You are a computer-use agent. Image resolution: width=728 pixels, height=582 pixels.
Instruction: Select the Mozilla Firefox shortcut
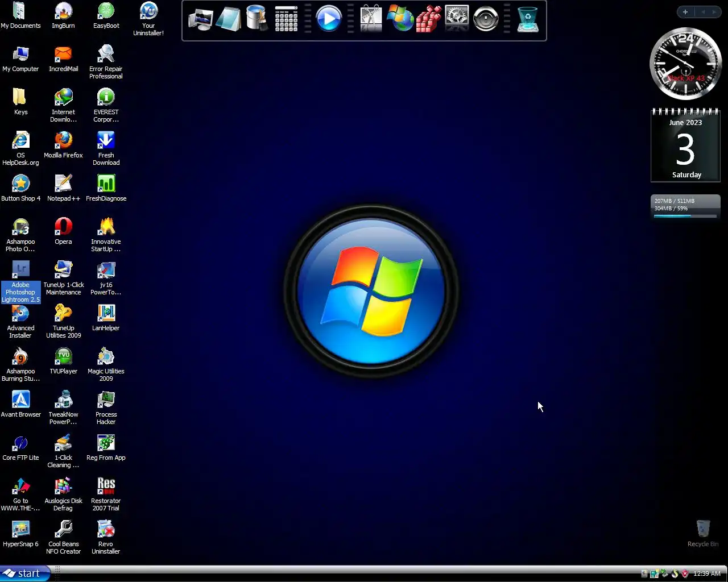63,145
